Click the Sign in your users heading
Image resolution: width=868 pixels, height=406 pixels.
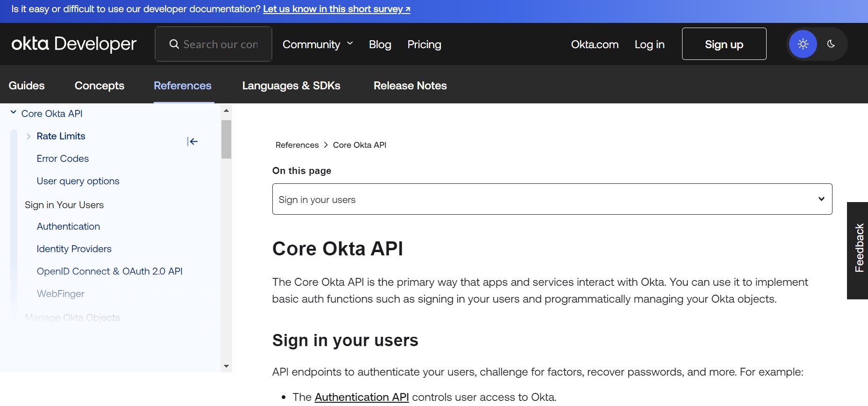point(345,340)
